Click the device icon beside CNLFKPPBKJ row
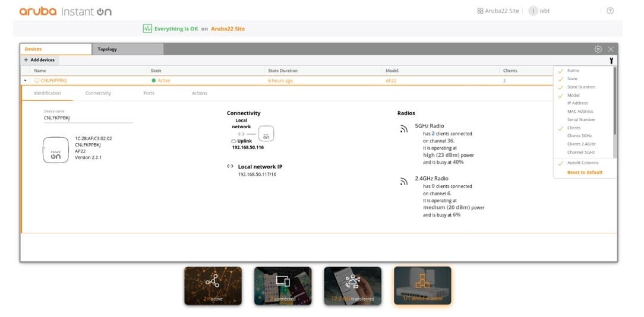Image resolution: width=644 pixels, height=317 pixels. click(x=37, y=81)
